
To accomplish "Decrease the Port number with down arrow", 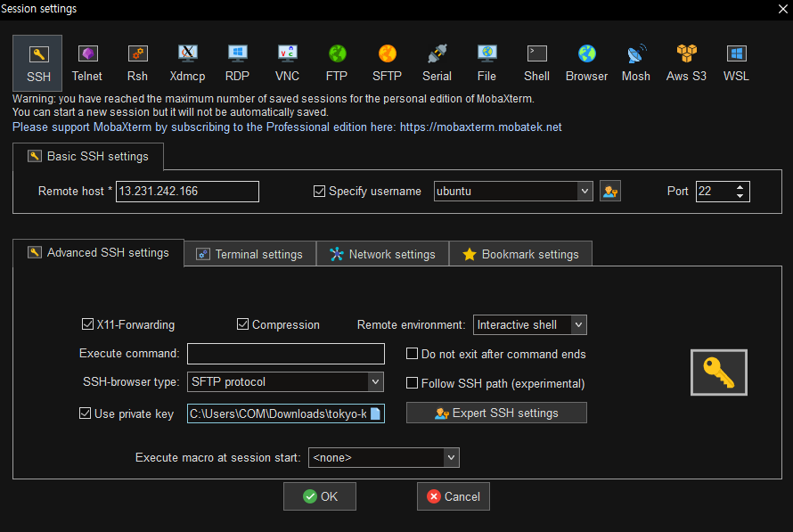I will (740, 196).
